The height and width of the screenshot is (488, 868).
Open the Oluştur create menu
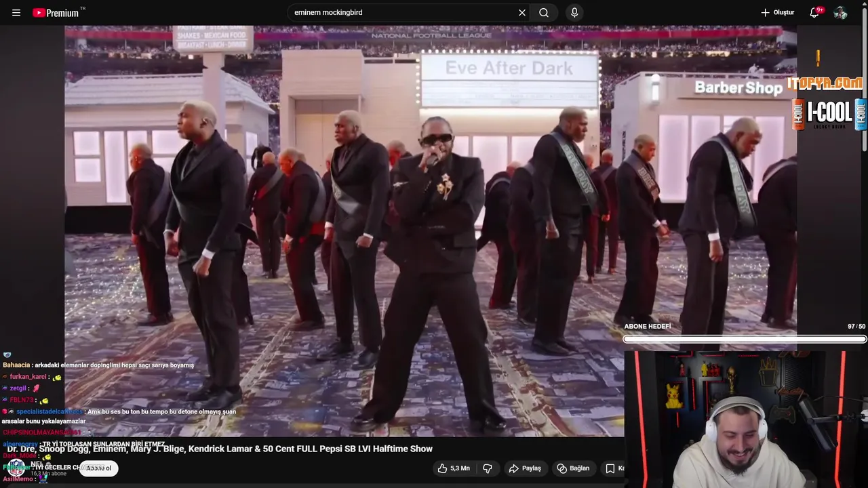click(777, 13)
